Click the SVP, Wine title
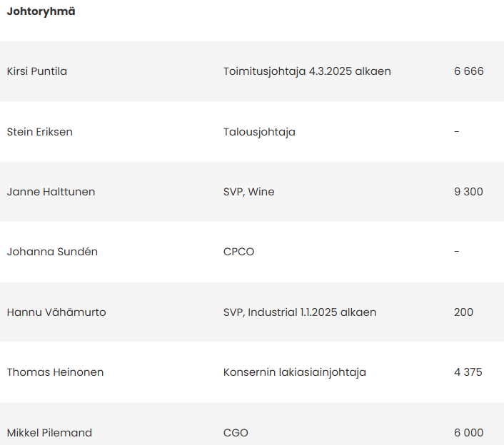 pyautogui.click(x=248, y=192)
